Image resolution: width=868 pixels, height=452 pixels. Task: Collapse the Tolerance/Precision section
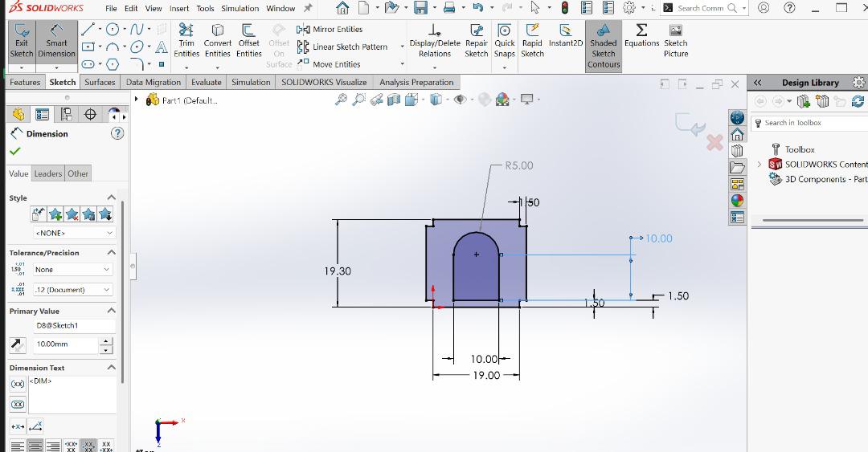click(x=111, y=252)
